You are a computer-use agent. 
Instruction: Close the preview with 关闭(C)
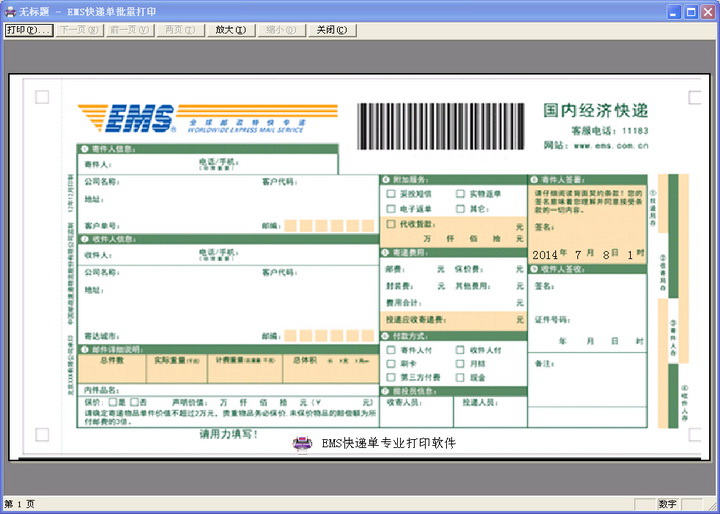point(332,30)
